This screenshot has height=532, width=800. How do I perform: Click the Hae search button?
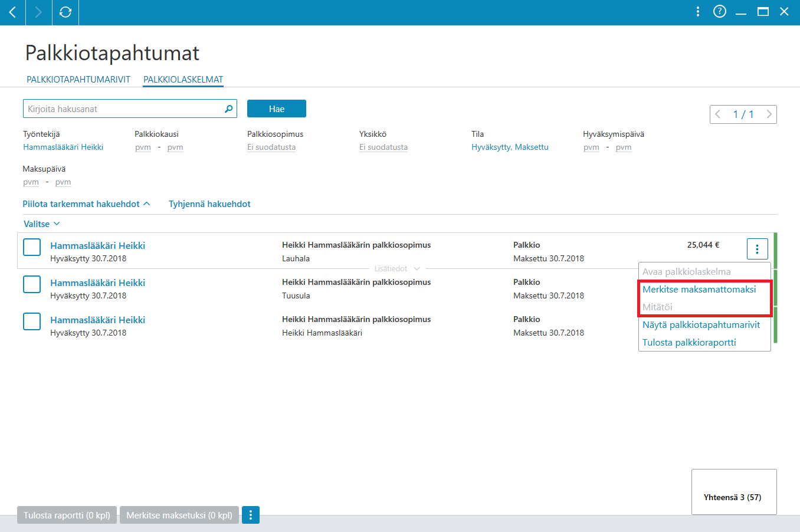pyautogui.click(x=277, y=109)
